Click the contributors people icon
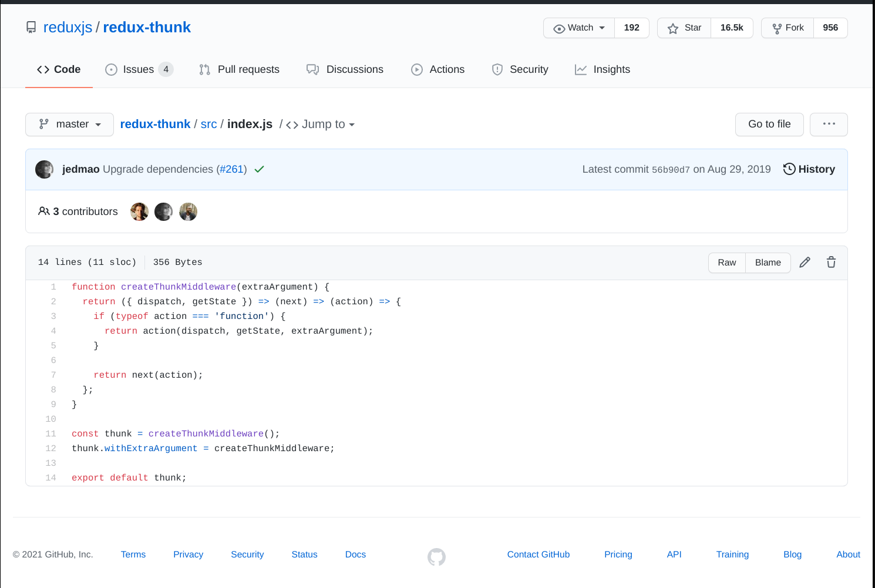Viewport: 875px width, 588px height. click(x=43, y=211)
